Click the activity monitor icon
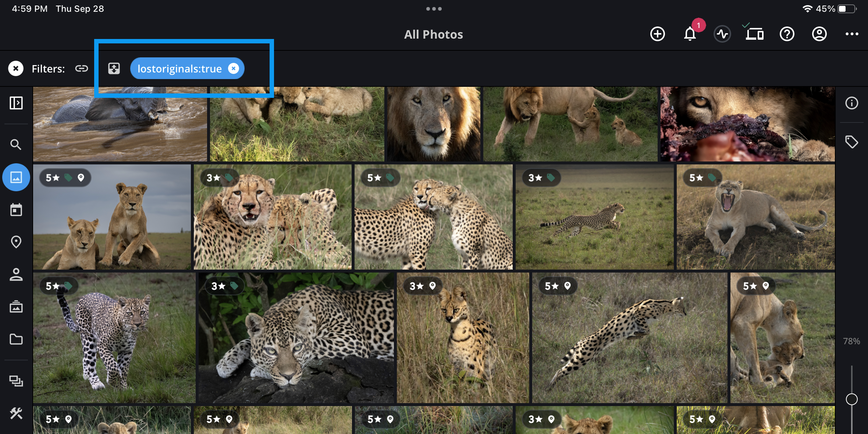 722,34
